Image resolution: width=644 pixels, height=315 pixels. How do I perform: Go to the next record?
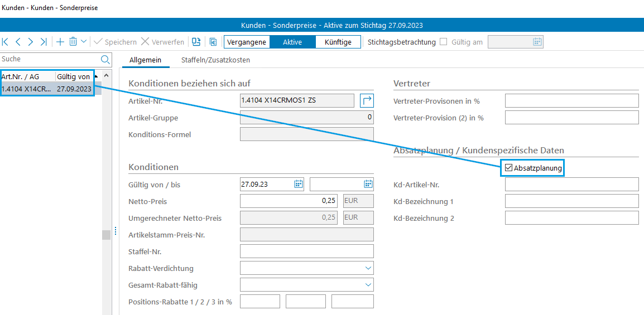tap(31, 42)
